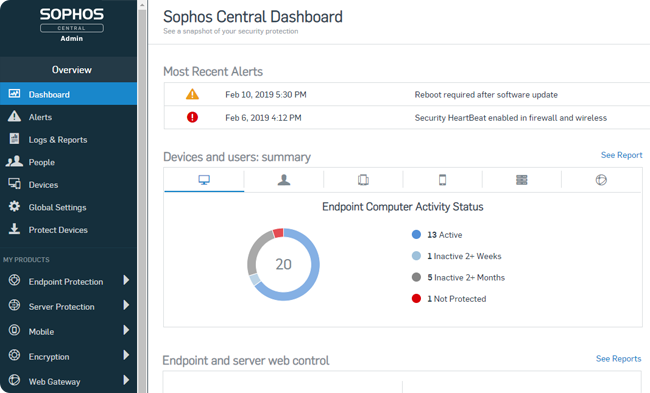
Task: Click the blue Active legend swatch
Action: (416, 235)
